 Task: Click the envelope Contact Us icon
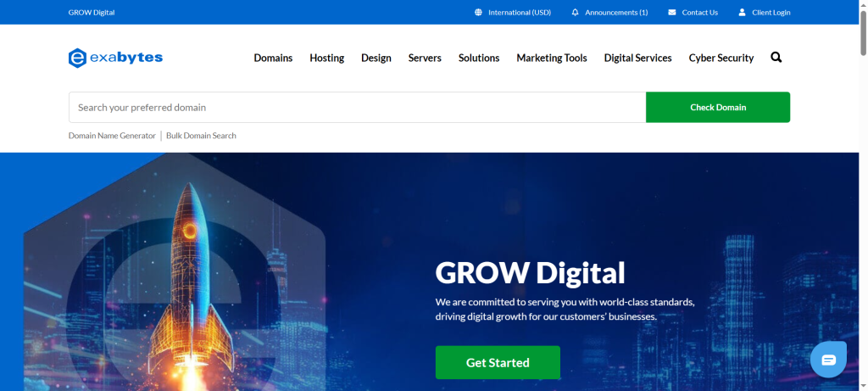point(672,13)
